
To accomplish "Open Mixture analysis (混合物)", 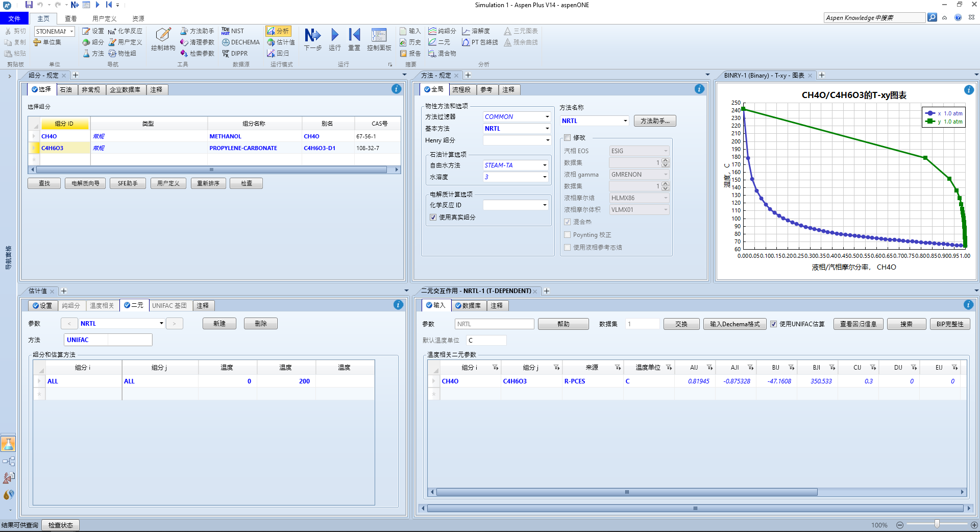I will pos(442,54).
